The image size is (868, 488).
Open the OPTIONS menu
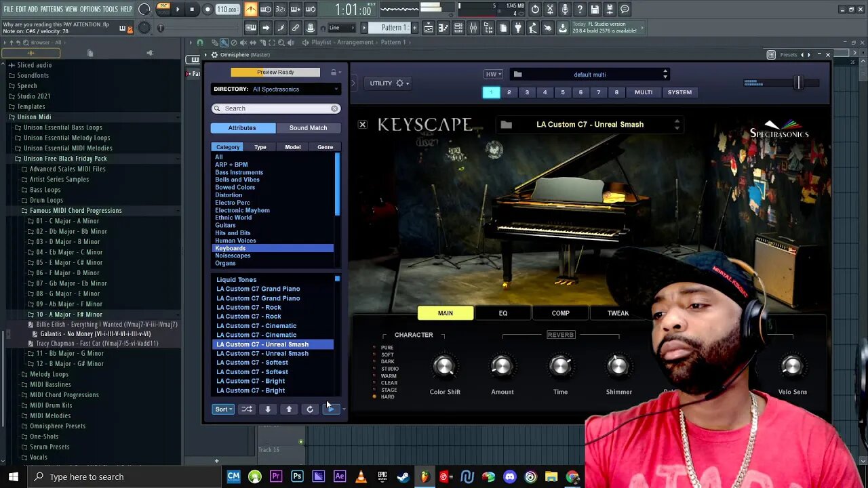coord(90,9)
